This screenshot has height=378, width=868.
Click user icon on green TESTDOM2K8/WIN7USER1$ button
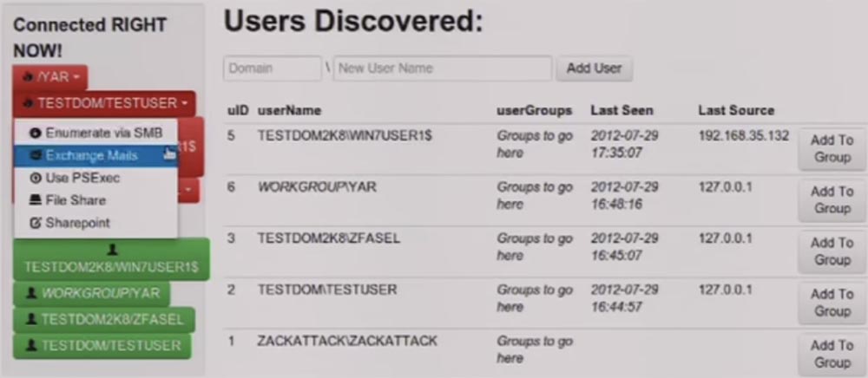(x=111, y=250)
